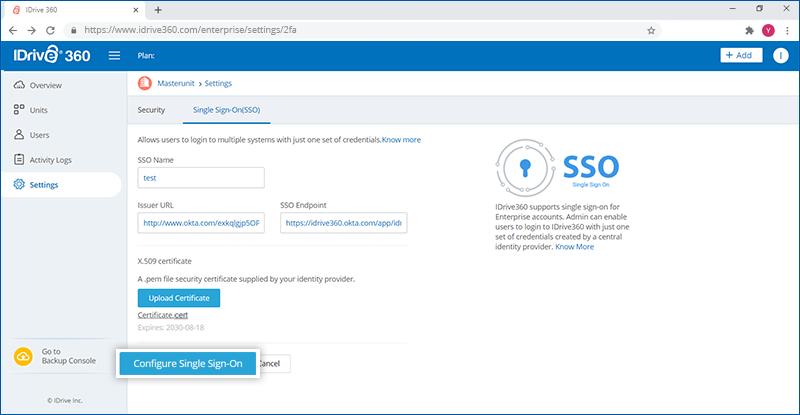Click the SSO Name input field
The height and width of the screenshot is (415, 800).
coord(201,178)
